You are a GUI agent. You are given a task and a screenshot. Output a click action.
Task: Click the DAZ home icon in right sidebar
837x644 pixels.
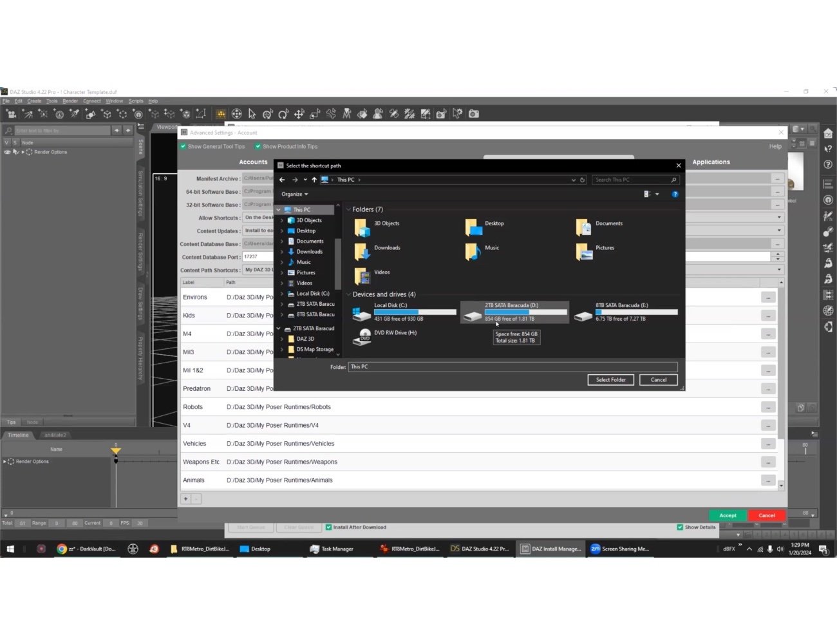pyautogui.click(x=829, y=133)
